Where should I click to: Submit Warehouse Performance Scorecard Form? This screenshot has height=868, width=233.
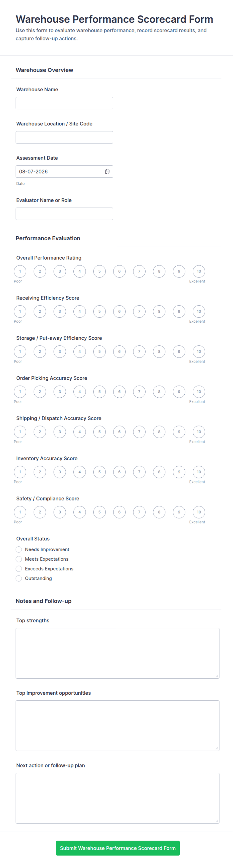click(x=118, y=848)
